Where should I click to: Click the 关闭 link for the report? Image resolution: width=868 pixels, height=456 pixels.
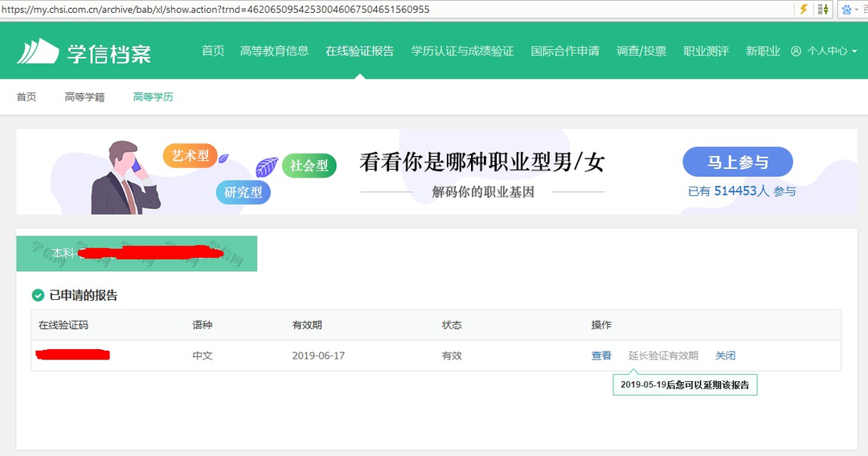[725, 355]
